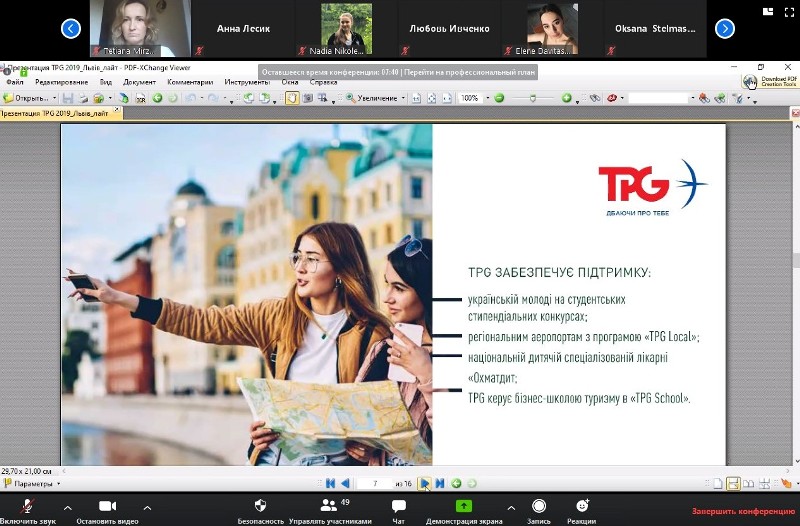
Task: Open the Файл menu
Action: [15, 82]
